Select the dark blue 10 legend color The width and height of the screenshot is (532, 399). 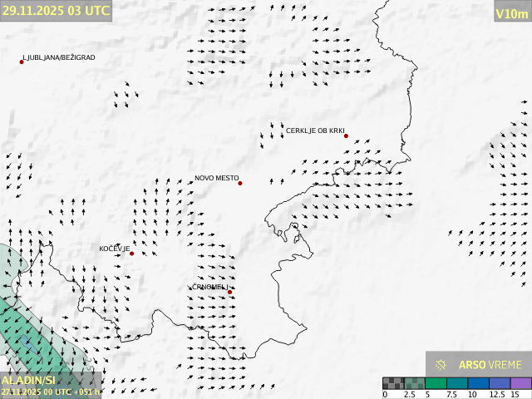(478, 383)
